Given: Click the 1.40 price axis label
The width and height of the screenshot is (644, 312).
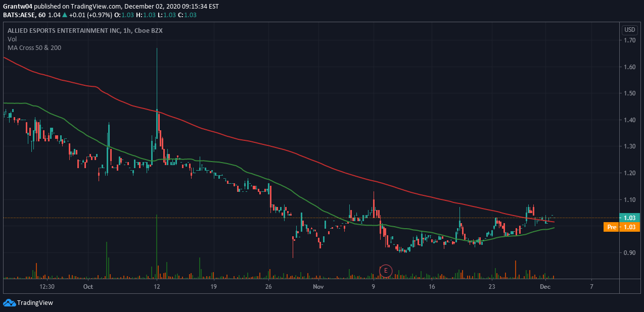Looking at the screenshot, I should click(629, 120).
